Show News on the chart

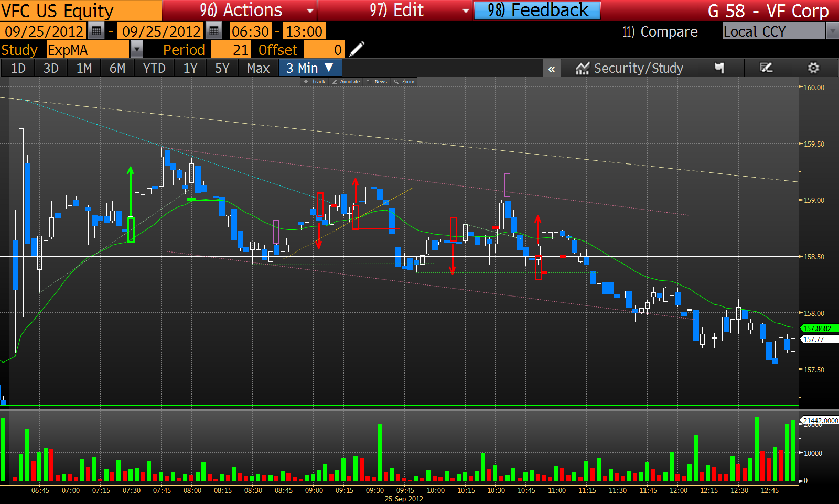coord(377,82)
